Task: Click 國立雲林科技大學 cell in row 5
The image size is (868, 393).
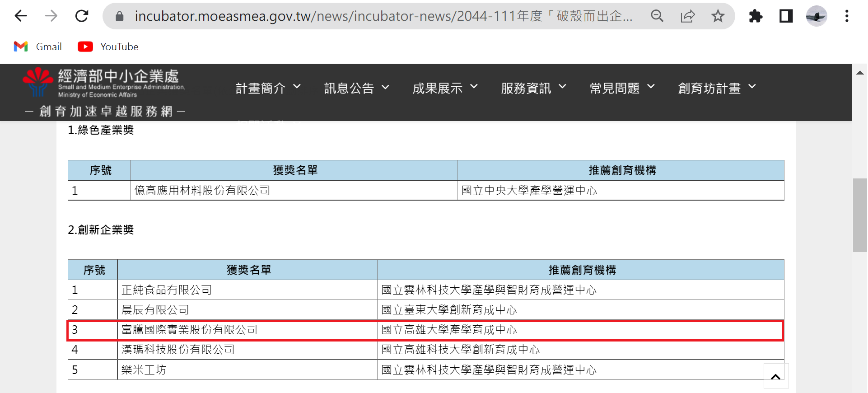Action: (x=580, y=370)
